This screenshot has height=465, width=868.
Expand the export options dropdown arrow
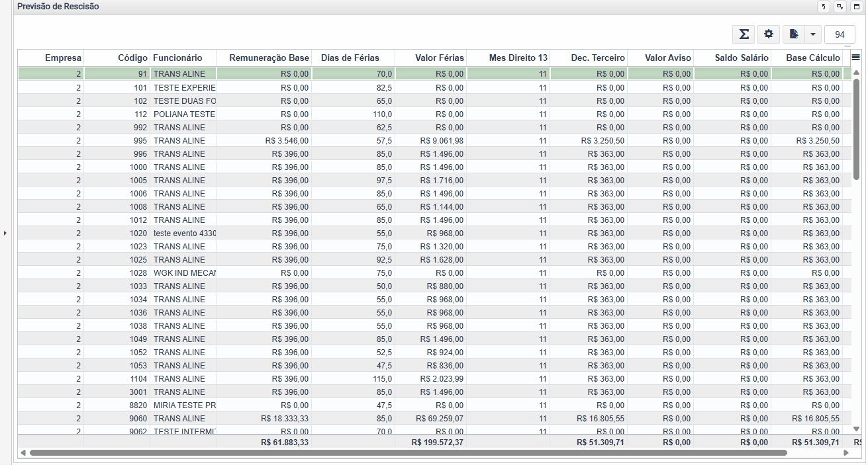[813, 34]
